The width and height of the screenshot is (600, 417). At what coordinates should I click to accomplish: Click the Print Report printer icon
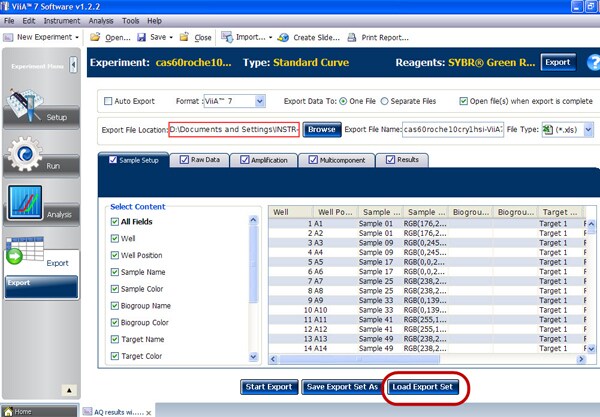pyautogui.click(x=352, y=37)
